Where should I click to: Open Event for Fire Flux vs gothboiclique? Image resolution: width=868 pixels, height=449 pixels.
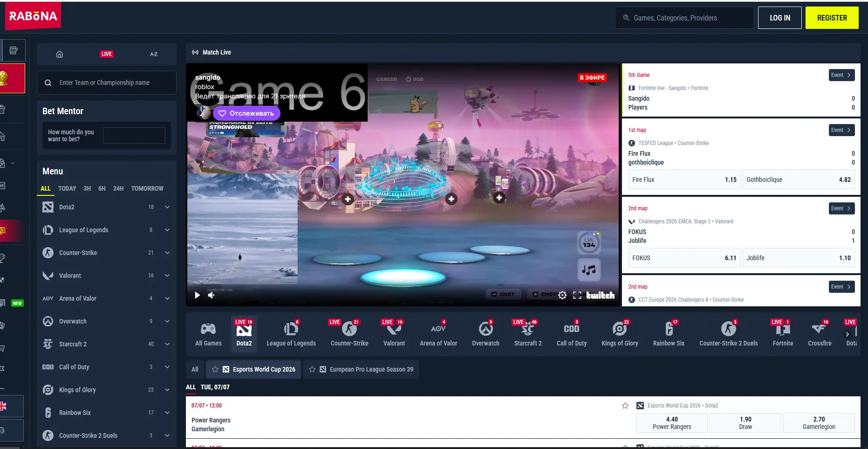[x=841, y=130]
